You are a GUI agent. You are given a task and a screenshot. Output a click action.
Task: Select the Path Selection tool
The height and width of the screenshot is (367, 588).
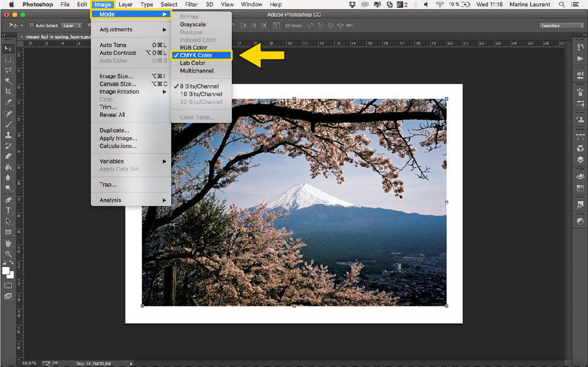point(8,221)
